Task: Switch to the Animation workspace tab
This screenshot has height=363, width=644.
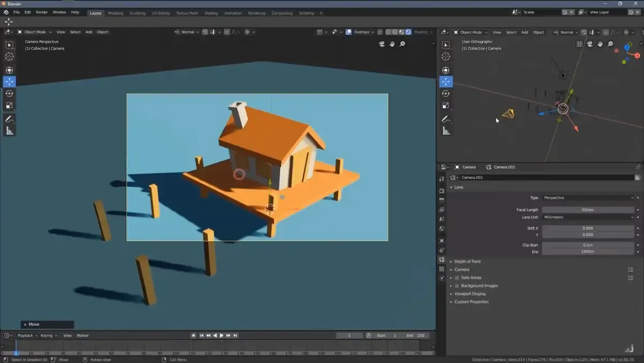Action: [233, 13]
